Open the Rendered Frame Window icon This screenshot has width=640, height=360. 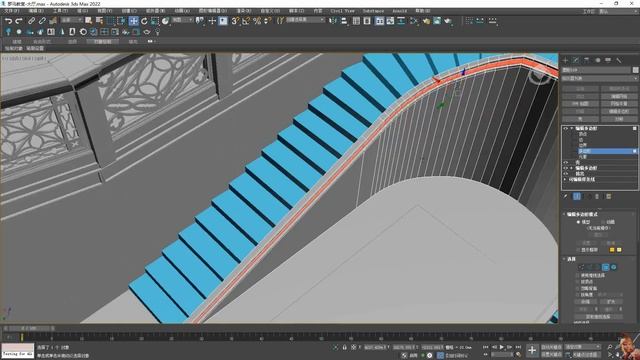[437, 20]
